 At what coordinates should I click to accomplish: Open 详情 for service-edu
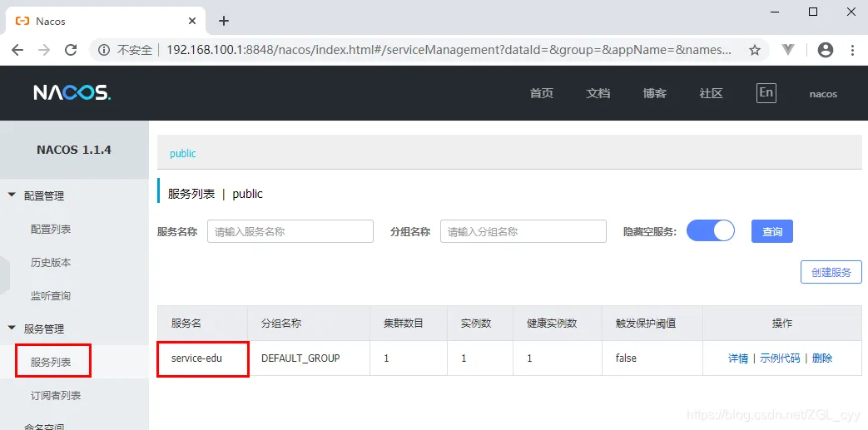point(738,358)
